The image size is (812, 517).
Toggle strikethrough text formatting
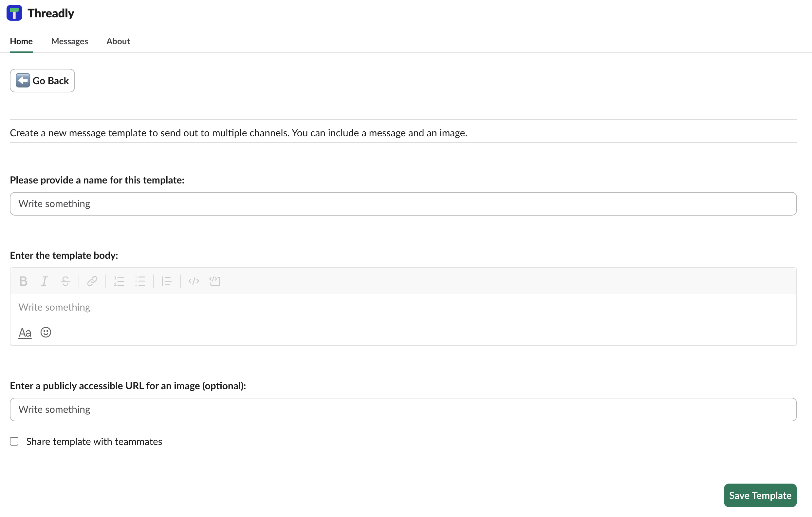[65, 281]
